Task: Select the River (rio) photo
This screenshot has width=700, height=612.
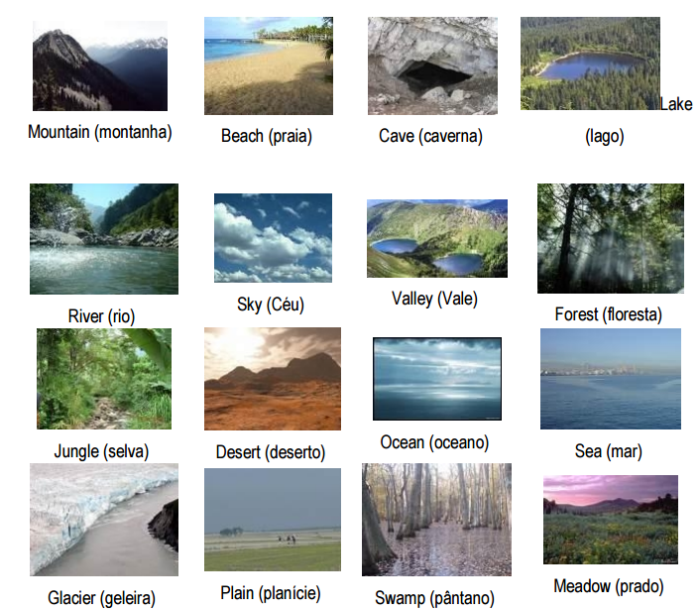Action: coord(104,239)
